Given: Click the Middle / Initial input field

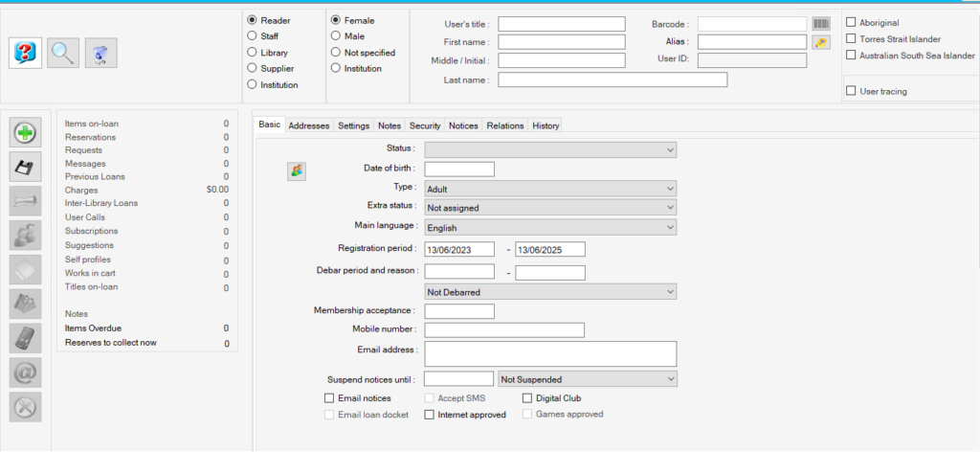Looking at the screenshot, I should click(562, 60).
